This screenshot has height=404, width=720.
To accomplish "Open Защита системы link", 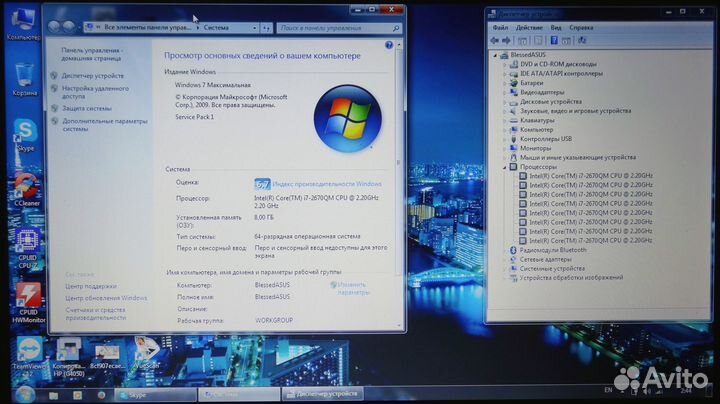I will (87, 109).
